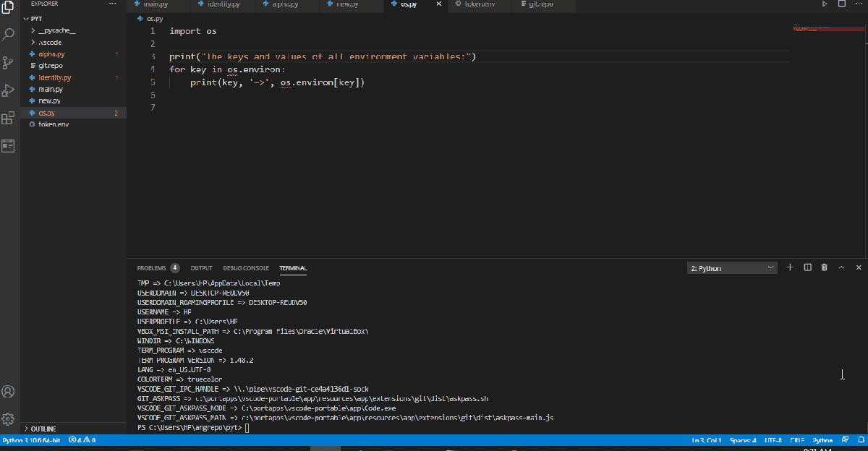
Task: Switch to the DEBUG CONSOLE tab
Action: point(245,267)
